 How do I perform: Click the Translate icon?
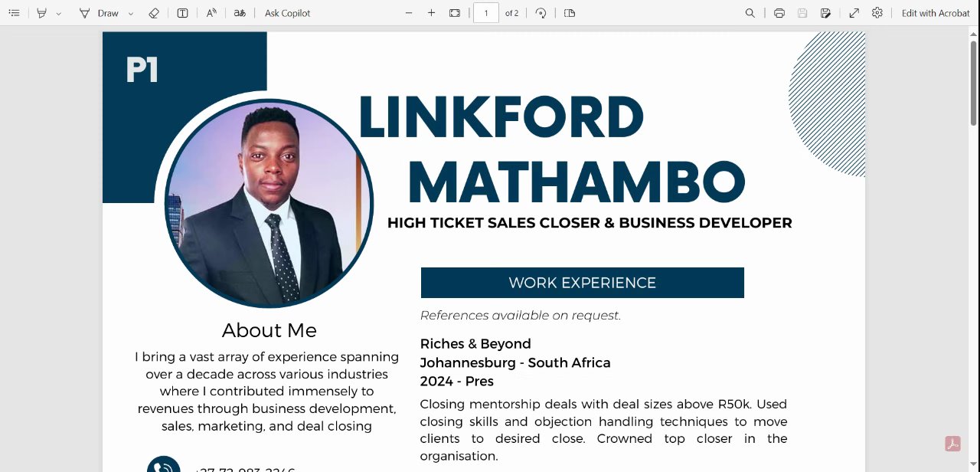point(240,13)
